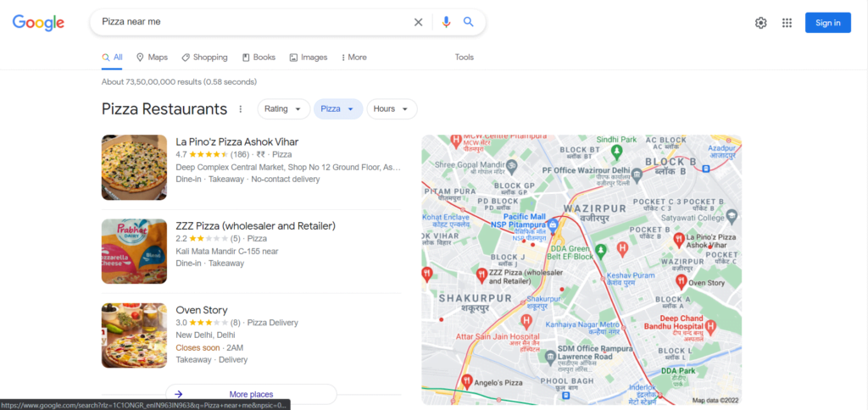
Task: Click MCW Centre Pitampura hospital marker
Action: point(456,141)
